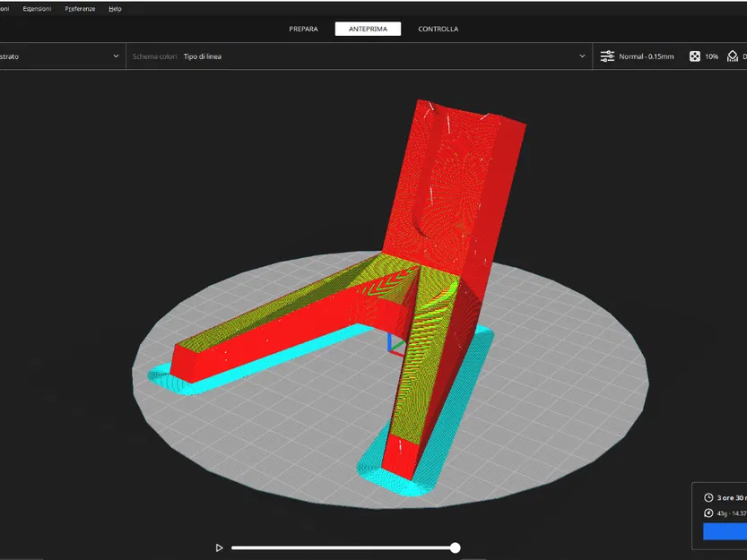
Task: Open the Preferenze menu
Action: tap(80, 9)
